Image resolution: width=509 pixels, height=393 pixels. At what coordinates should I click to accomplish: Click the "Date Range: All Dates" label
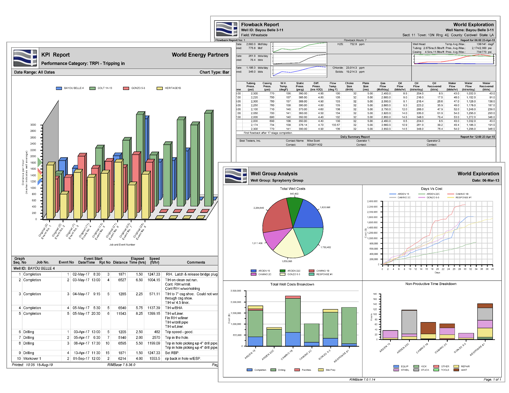[34, 72]
